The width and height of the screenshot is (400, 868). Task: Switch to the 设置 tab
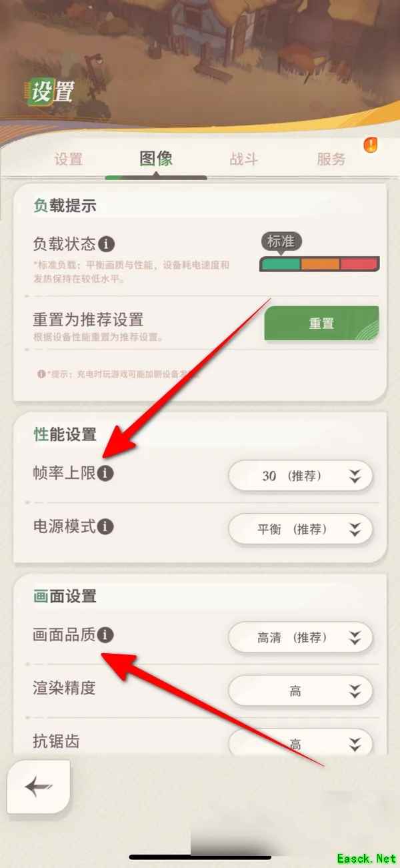coord(68,159)
